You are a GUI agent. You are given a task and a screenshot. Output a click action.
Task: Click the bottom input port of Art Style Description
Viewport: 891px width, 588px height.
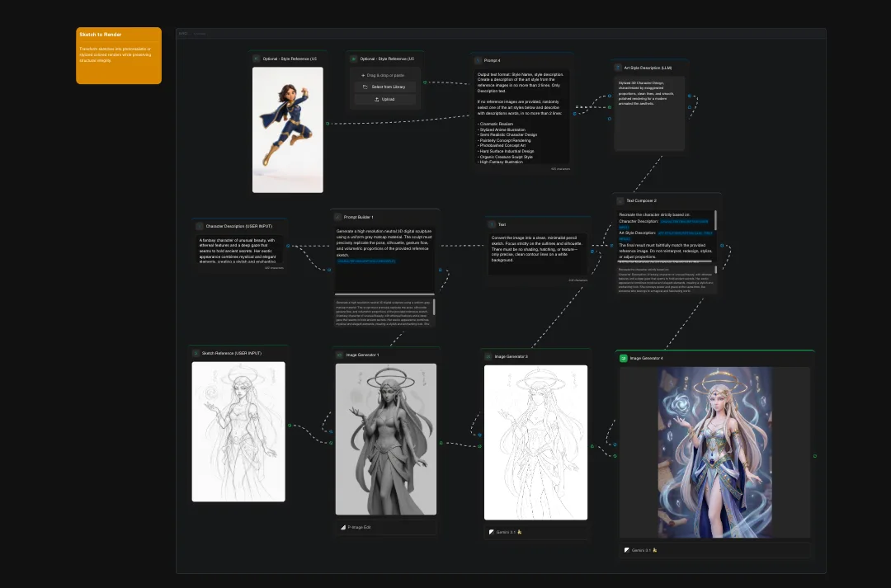pos(610,119)
